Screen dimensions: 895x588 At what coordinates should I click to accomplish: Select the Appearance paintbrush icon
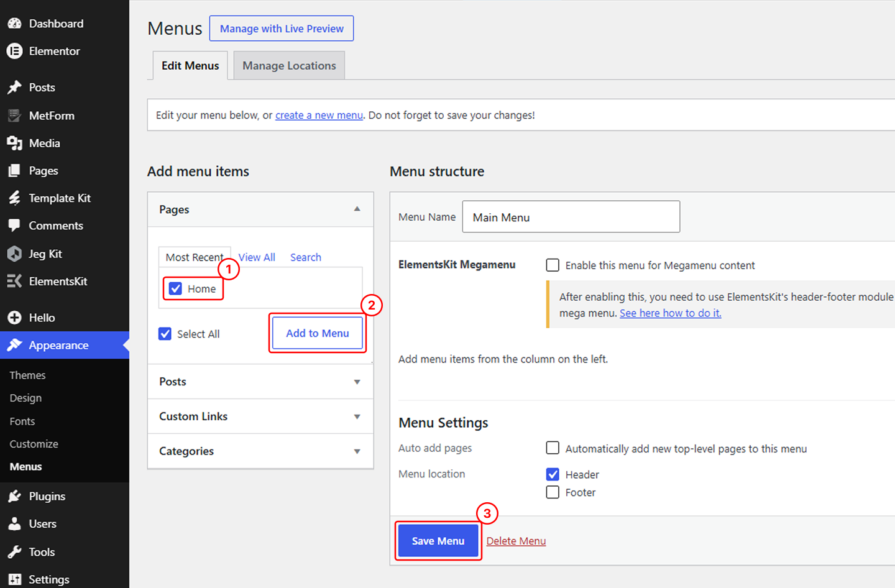point(14,345)
